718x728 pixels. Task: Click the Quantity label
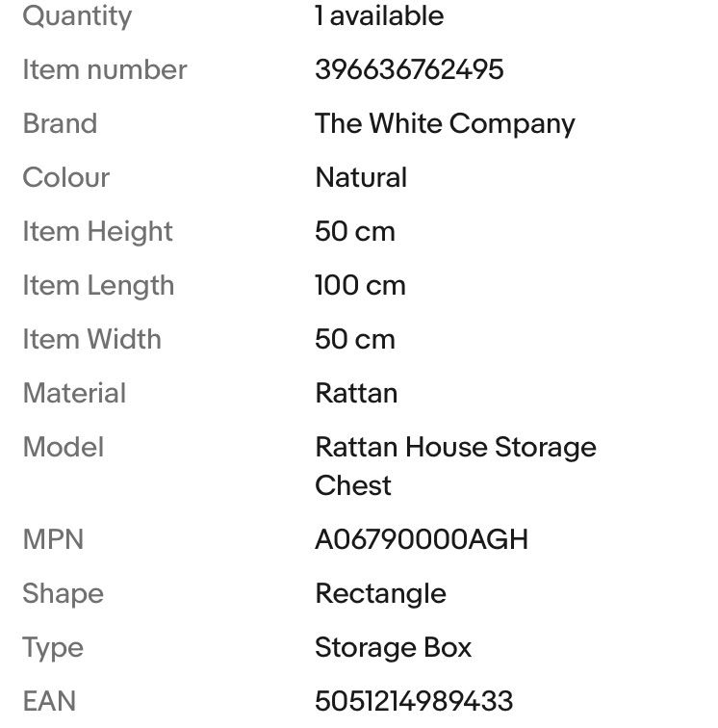point(77,15)
